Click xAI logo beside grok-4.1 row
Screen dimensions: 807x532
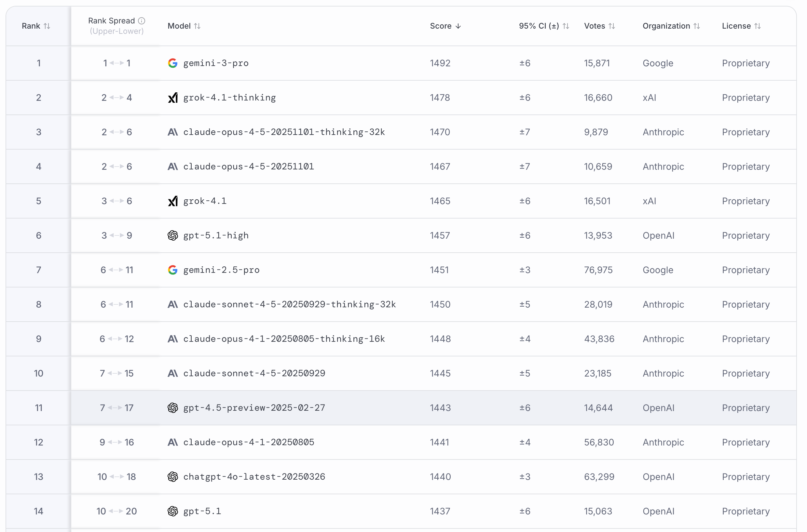click(x=172, y=201)
